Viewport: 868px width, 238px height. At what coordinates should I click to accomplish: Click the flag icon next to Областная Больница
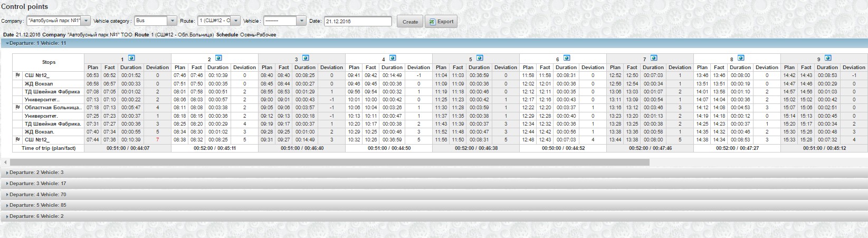tap(18, 108)
